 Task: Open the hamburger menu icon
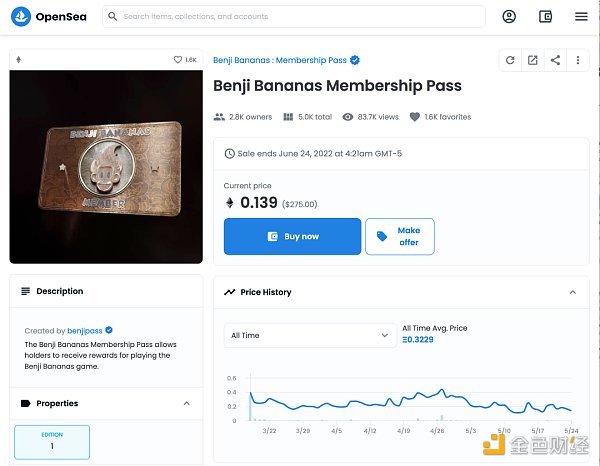[581, 16]
